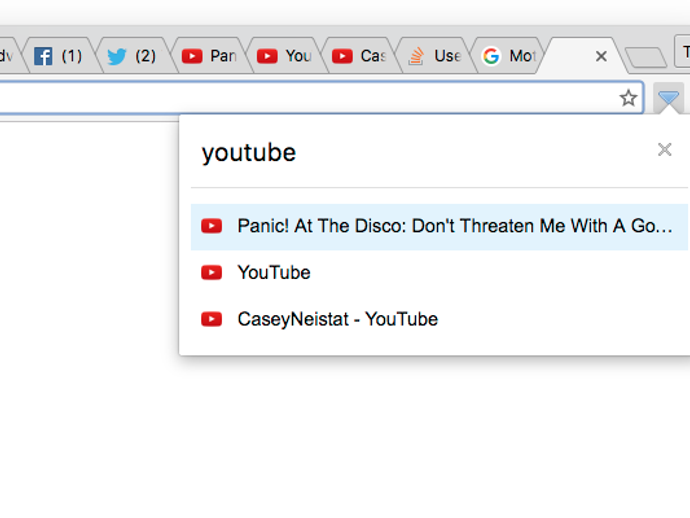Select the 'YouTube' search result
The height and width of the screenshot is (518, 690).
pyautogui.click(x=439, y=273)
